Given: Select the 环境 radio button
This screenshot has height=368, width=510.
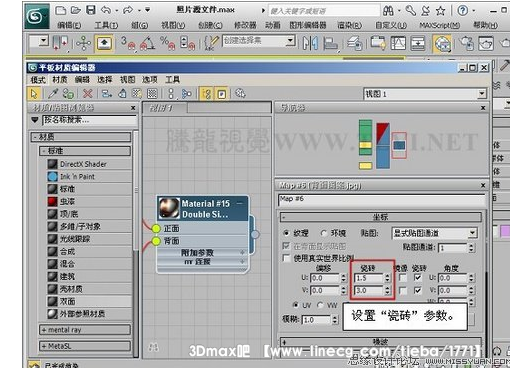Looking at the screenshot, I should coord(323,233).
